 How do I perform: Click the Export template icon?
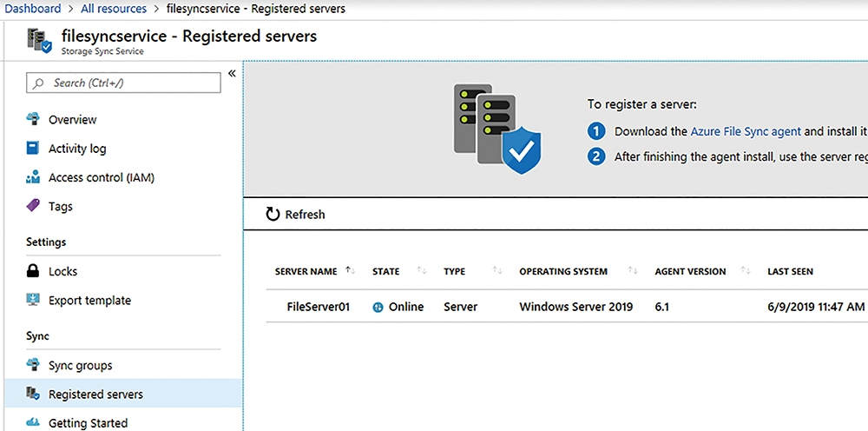point(33,300)
